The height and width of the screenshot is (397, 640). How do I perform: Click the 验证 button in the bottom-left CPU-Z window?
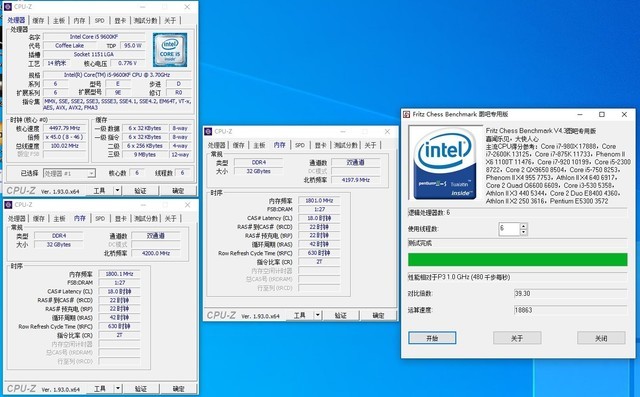click(x=141, y=388)
